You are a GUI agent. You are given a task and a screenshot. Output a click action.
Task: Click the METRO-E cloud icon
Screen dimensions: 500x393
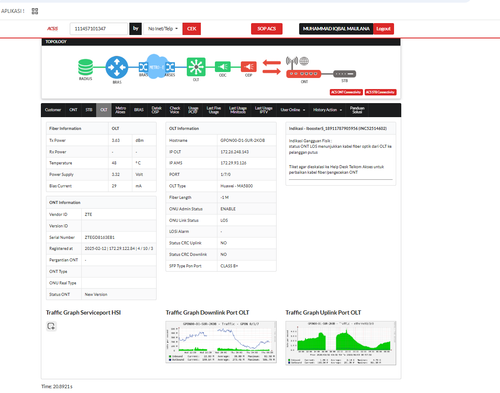point(156,67)
